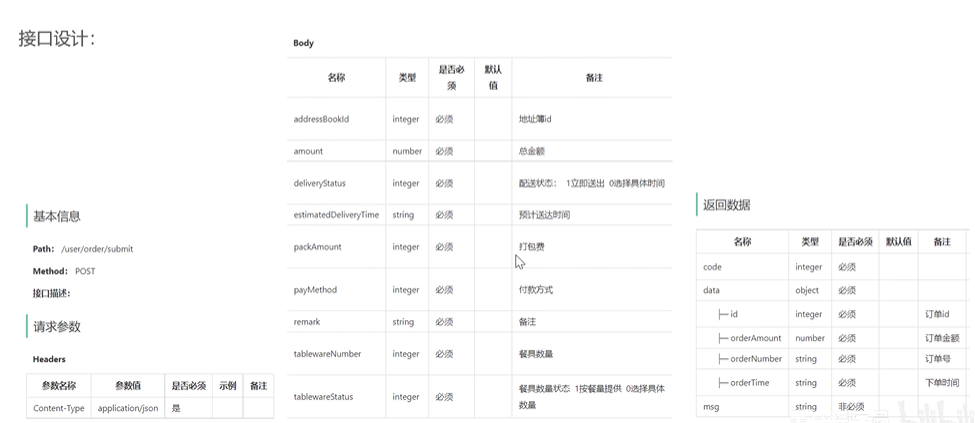This screenshot has width=975, height=423.
Task: Select the payMethod parameter name
Action: point(315,290)
